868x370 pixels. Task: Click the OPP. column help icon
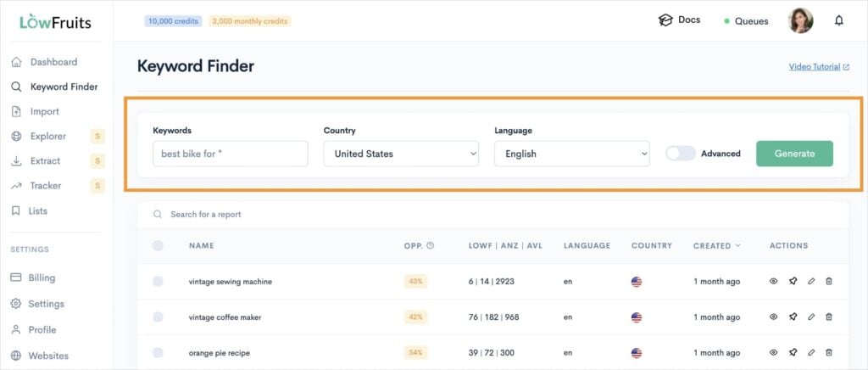click(431, 246)
